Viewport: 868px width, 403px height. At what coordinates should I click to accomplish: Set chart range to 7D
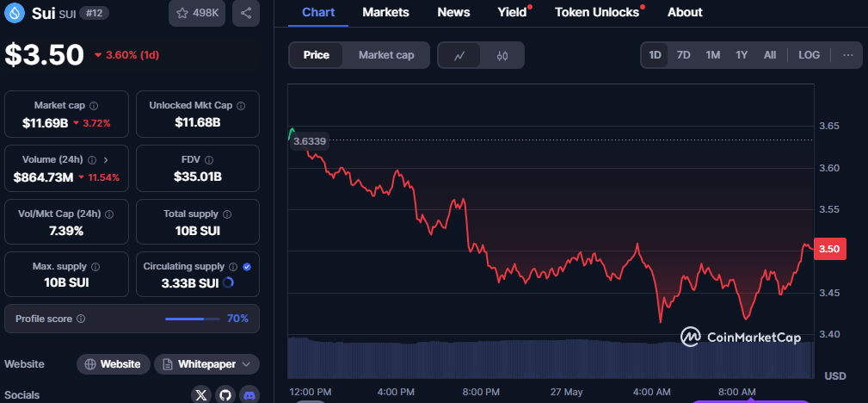coord(684,55)
